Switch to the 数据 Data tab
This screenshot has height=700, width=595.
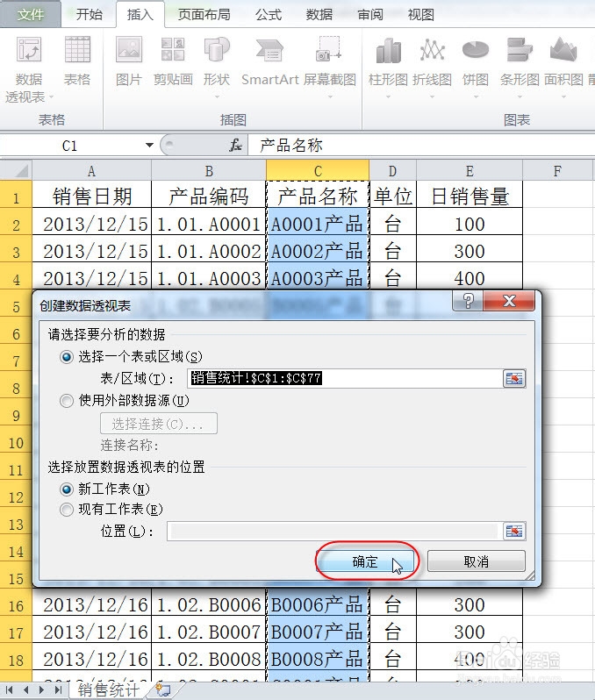click(x=319, y=14)
